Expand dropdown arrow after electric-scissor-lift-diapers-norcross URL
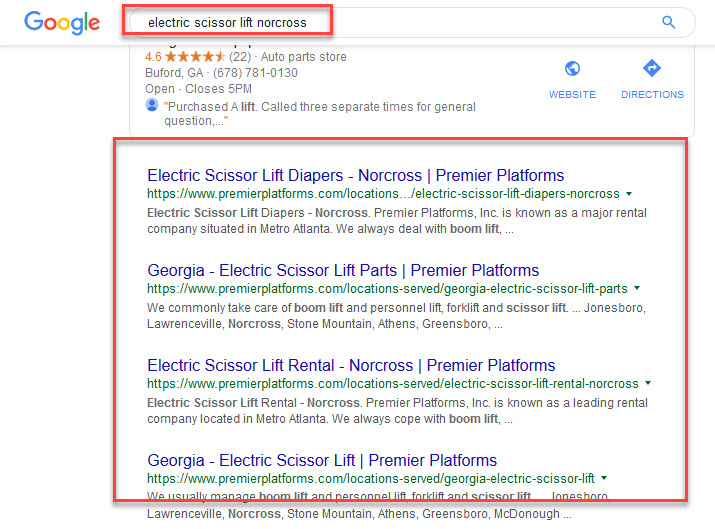This screenshot has height=529, width=715. tap(629, 194)
